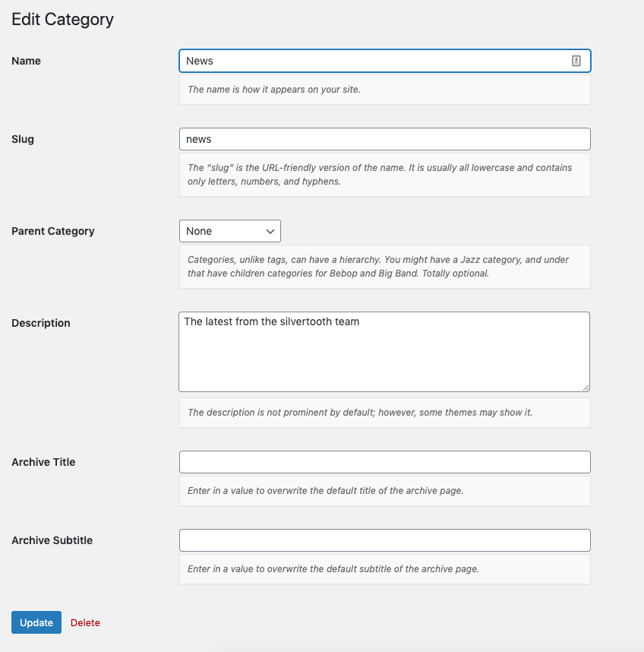Focus the Name input containing News
The height and width of the screenshot is (652, 644).
(385, 61)
